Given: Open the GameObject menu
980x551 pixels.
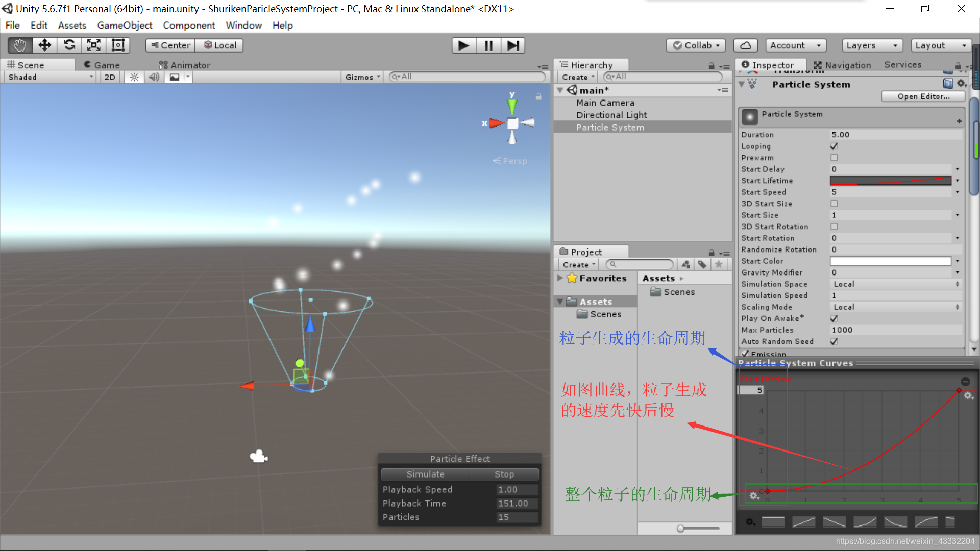Looking at the screenshot, I should click(125, 25).
